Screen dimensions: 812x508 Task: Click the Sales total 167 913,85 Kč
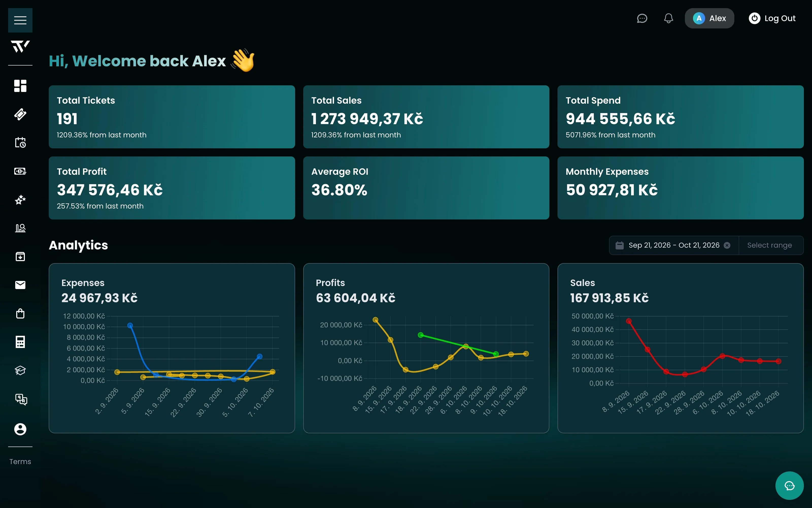pyautogui.click(x=609, y=298)
